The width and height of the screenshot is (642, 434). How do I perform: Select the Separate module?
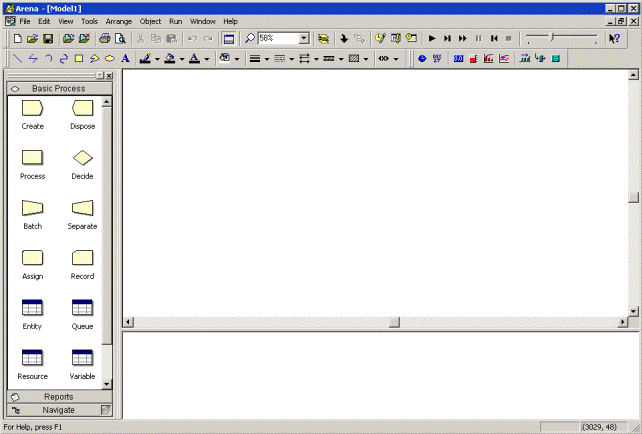82,215
